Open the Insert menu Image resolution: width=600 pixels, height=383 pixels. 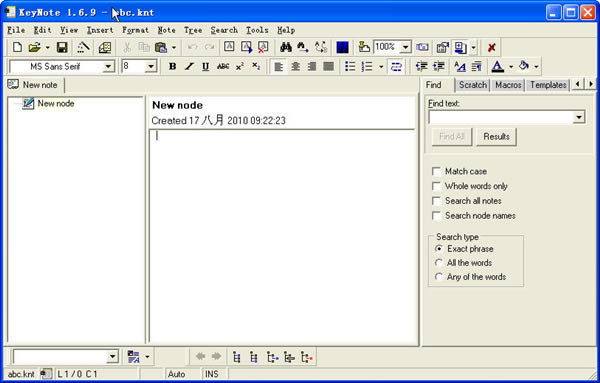click(x=100, y=30)
